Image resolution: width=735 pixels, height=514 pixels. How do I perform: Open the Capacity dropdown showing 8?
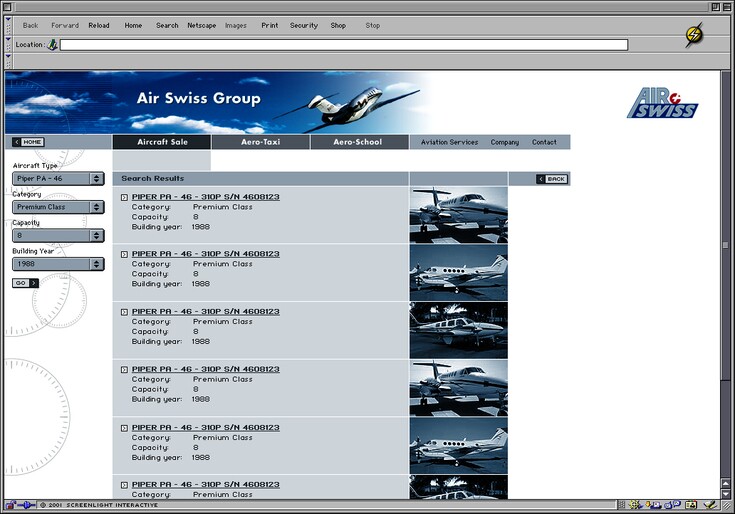click(58, 236)
